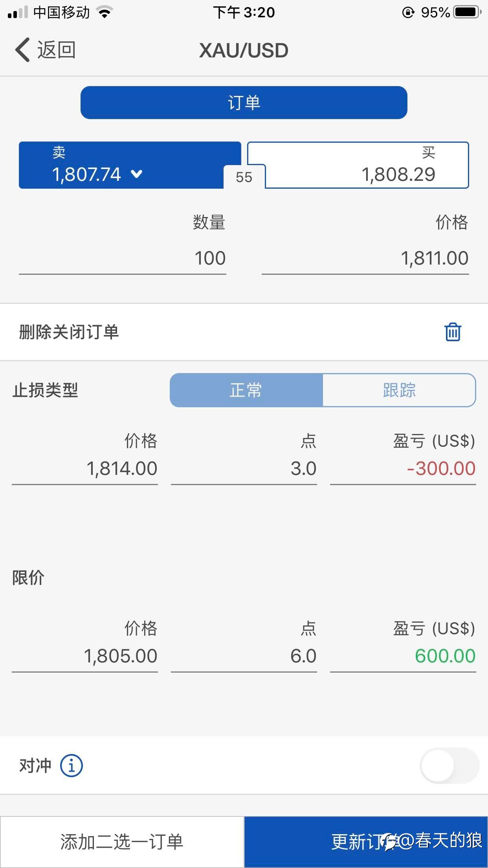
Task: Select 跟踪 trailing stop-loss type
Action: coord(399,390)
